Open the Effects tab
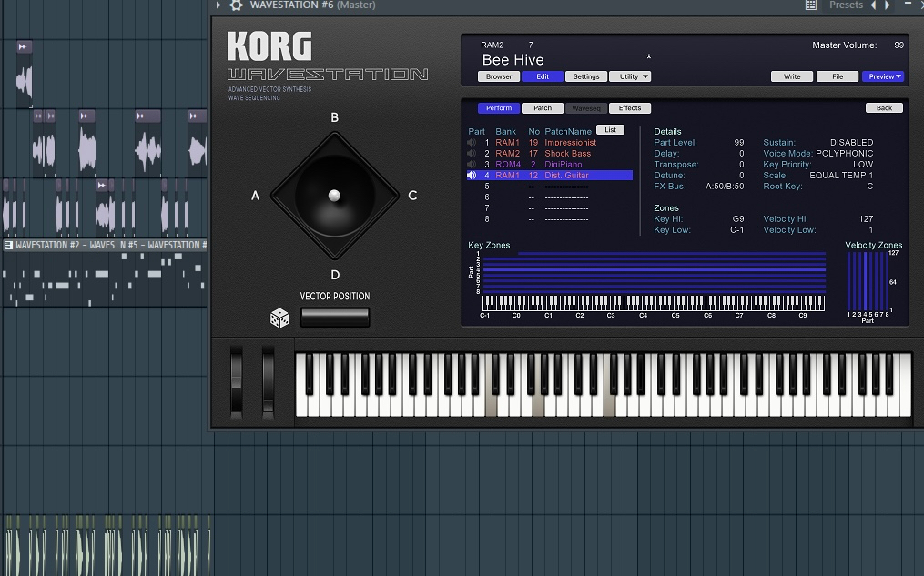The height and width of the screenshot is (576, 924). pos(630,108)
